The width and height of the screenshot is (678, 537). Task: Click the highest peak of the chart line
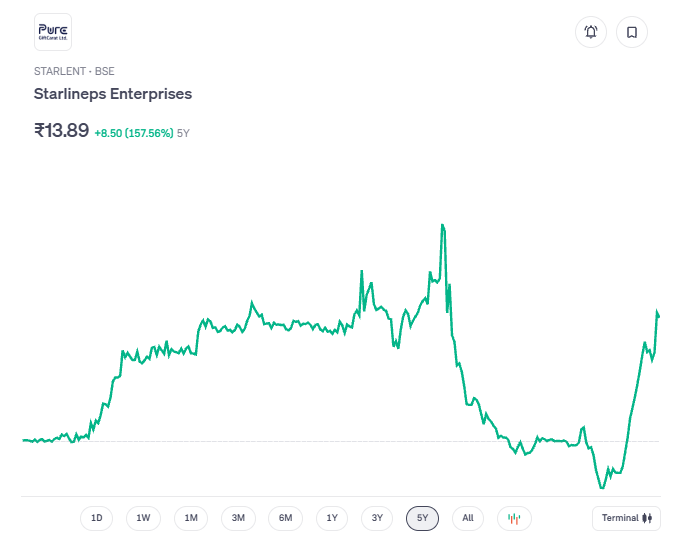[442, 226]
